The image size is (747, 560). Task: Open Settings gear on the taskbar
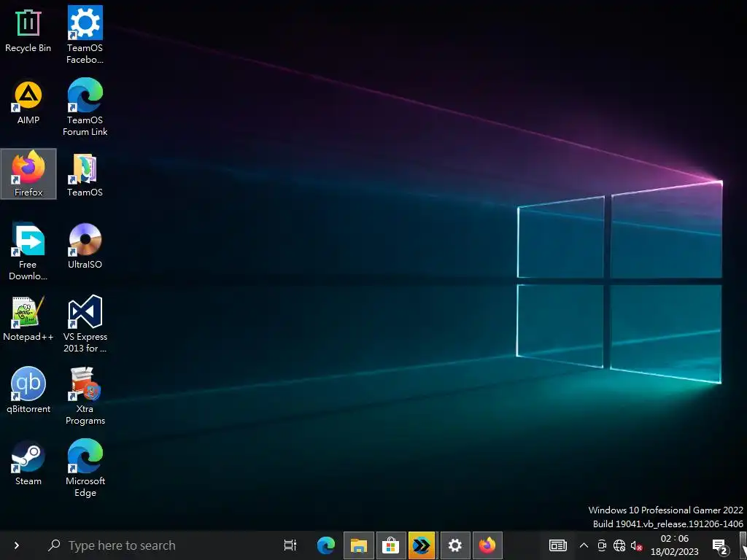point(455,545)
